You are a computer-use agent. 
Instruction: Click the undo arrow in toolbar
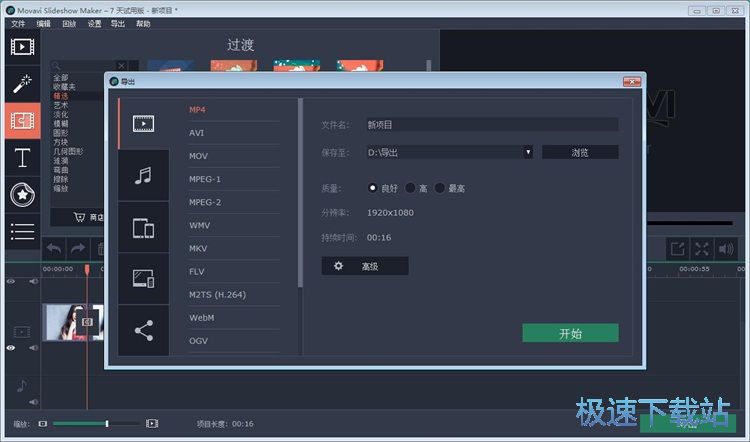click(54, 249)
